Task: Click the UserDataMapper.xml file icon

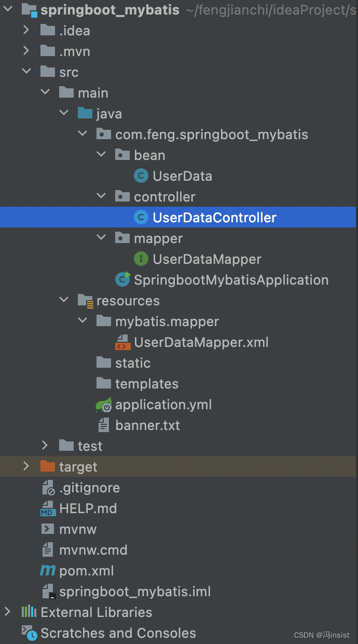Action: pos(122,342)
